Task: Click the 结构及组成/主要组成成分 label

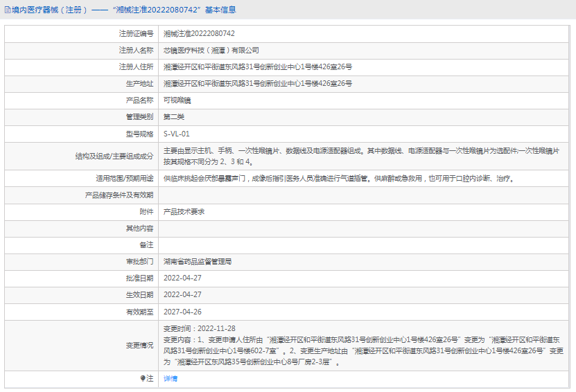Action: pyautogui.click(x=114, y=156)
